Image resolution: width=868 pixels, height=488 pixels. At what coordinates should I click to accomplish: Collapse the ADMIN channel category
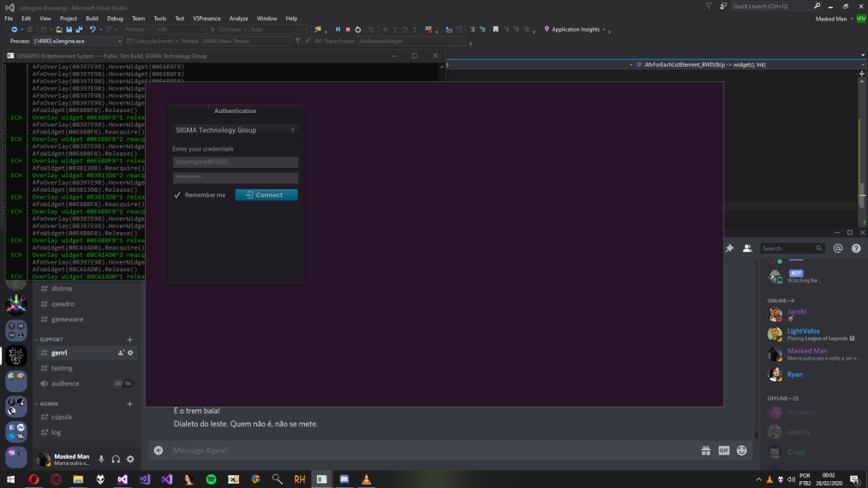[x=48, y=403]
